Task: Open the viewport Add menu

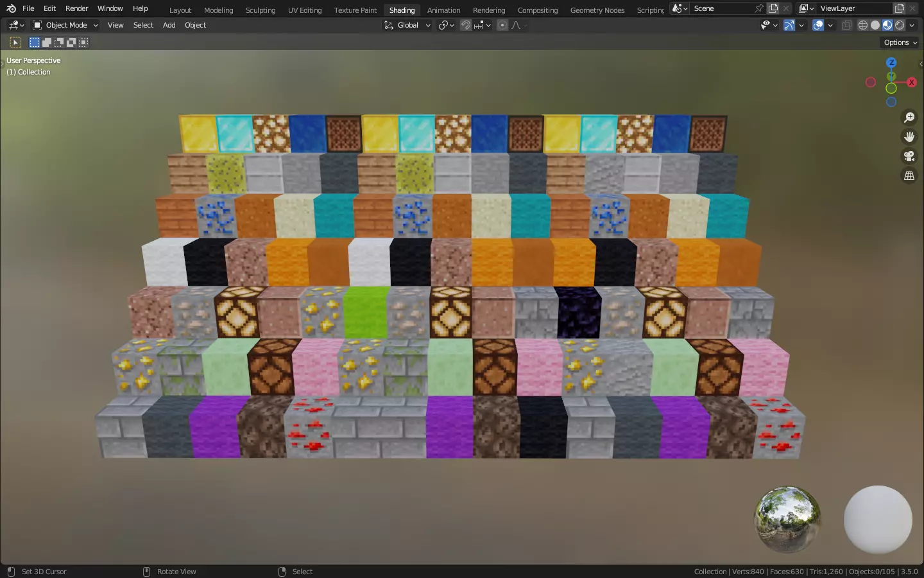Action: [169, 25]
